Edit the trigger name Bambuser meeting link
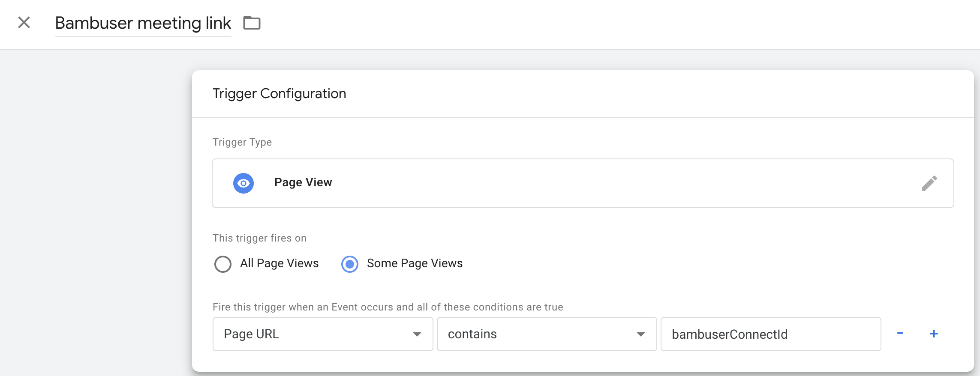980x376 pixels. (143, 23)
